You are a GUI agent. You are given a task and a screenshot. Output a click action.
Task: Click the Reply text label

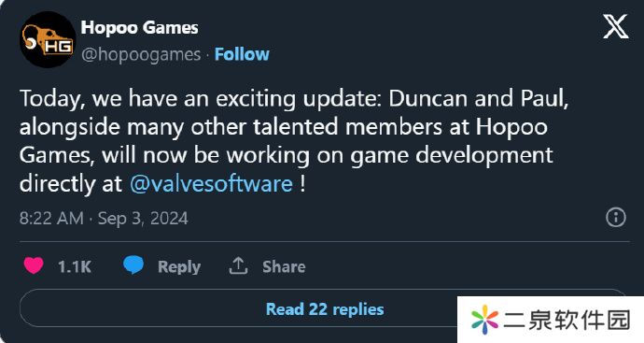pos(179,267)
